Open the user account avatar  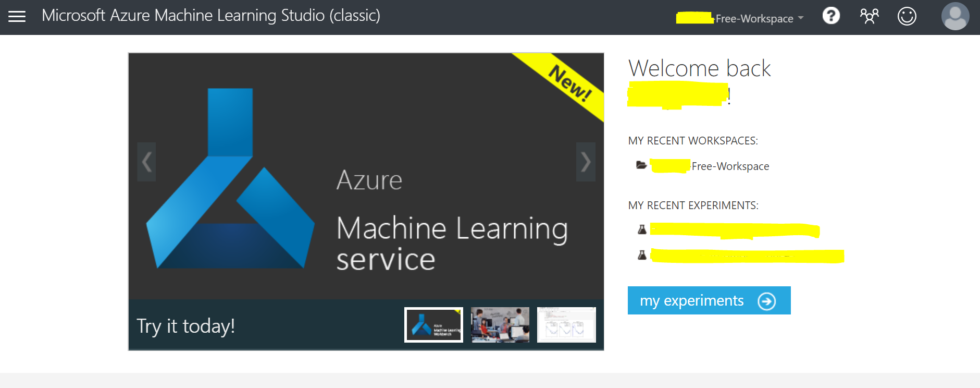point(955,16)
